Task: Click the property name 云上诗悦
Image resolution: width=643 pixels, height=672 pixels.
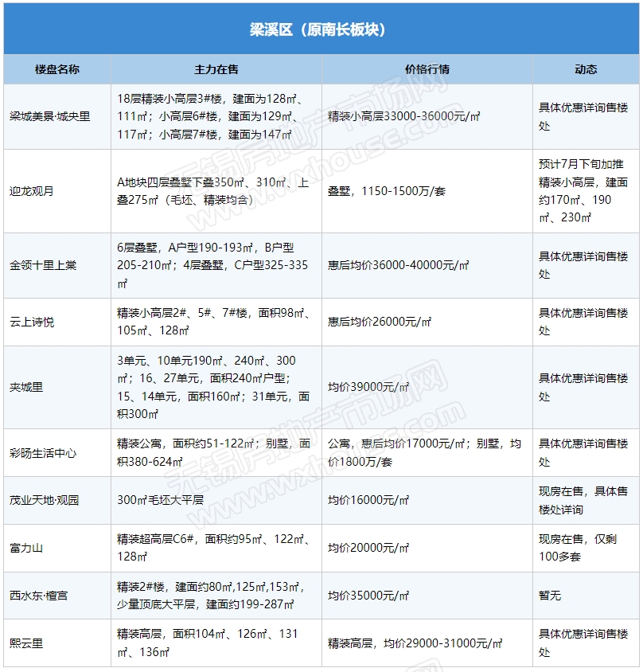Action: [32, 322]
